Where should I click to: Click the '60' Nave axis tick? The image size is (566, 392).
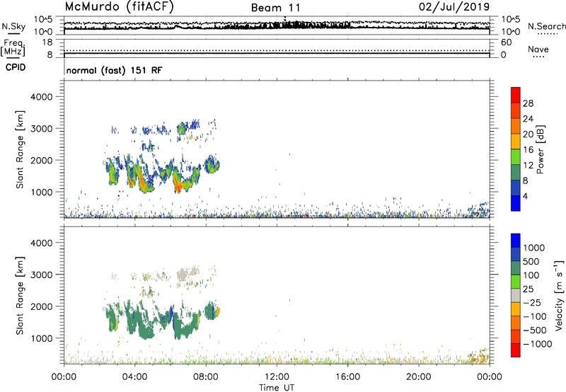506,42
